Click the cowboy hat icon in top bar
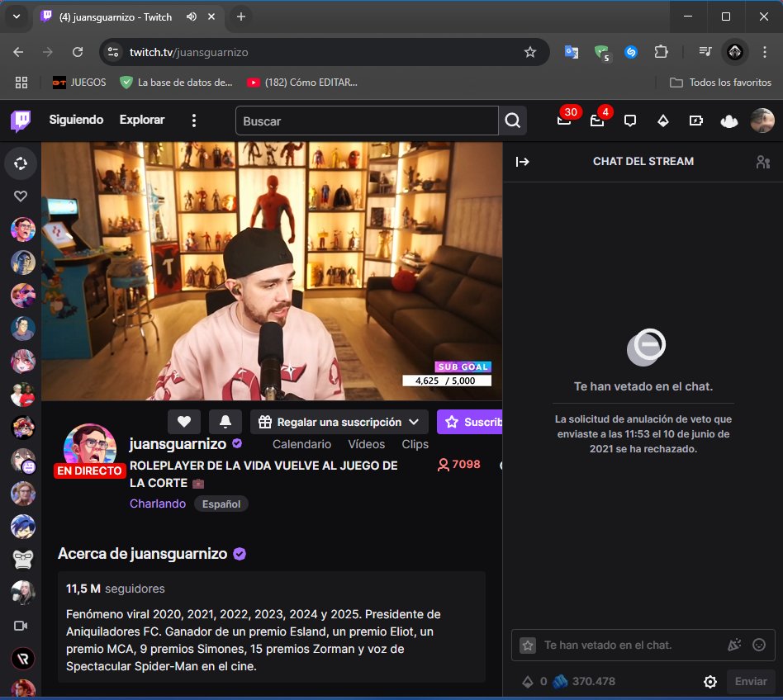Screen dimensions: 783x700 (x=728, y=121)
